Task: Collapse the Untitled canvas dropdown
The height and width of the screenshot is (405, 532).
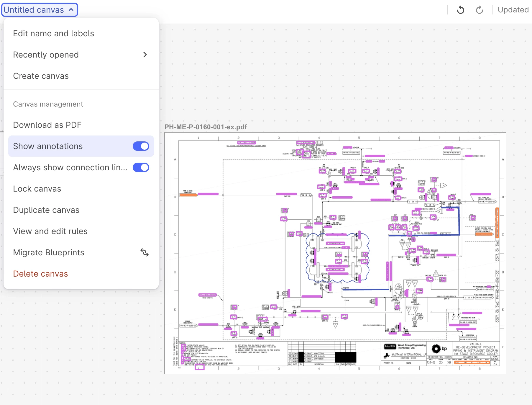Action: tap(40, 10)
